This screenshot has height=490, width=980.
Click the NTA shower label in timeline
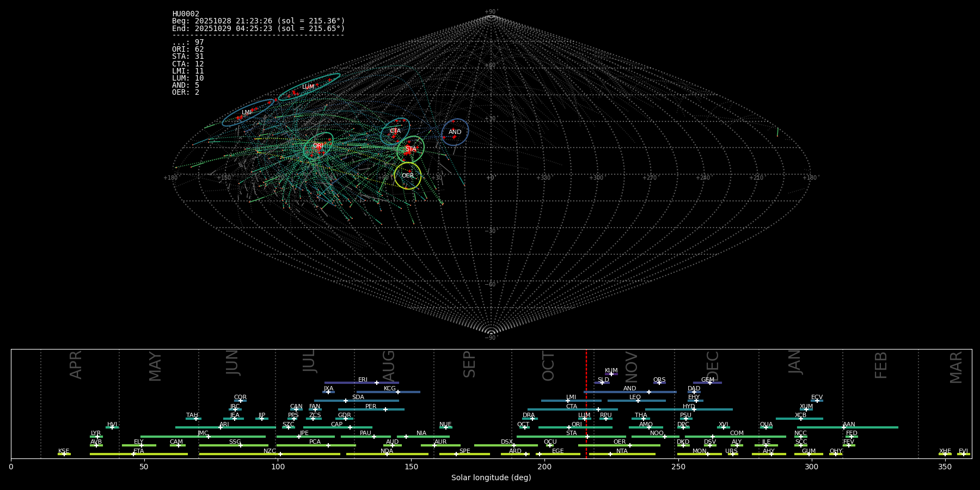[622, 451]
